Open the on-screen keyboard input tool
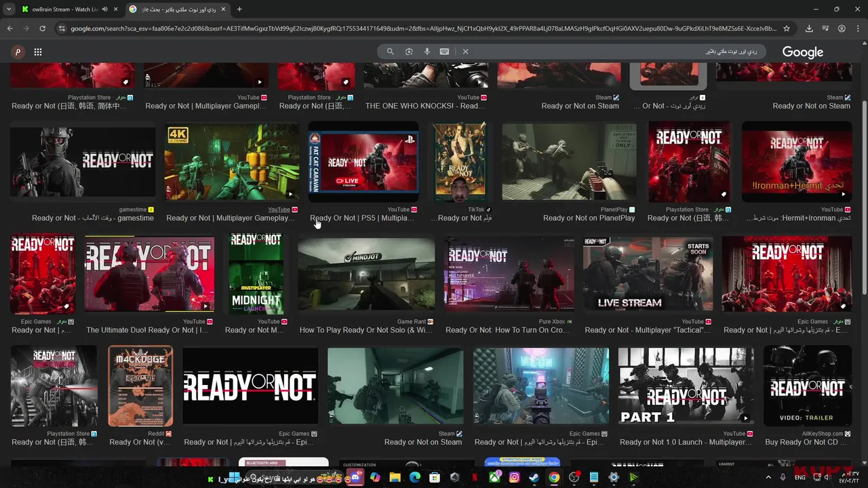The height and width of the screenshot is (488, 868). pos(444,52)
